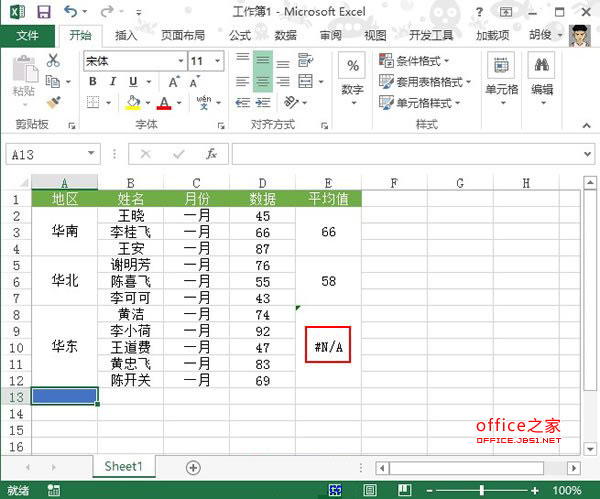Viewport: 600px width, 499px height.
Task: Click the text Orientation icon
Action: [291, 102]
